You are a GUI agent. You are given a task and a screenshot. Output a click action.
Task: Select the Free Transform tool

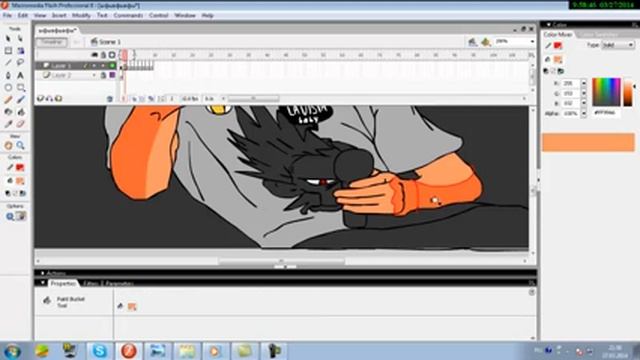(x=8, y=51)
